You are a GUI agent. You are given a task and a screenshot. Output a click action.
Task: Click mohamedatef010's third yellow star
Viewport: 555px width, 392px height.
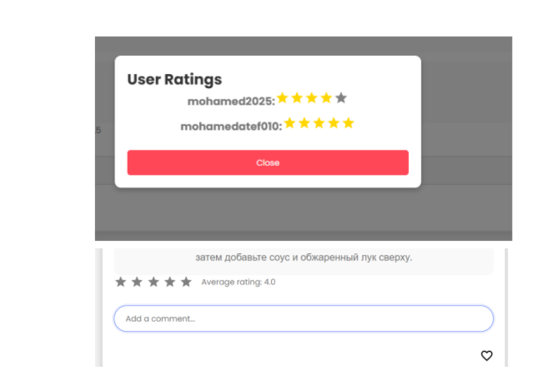(x=319, y=123)
